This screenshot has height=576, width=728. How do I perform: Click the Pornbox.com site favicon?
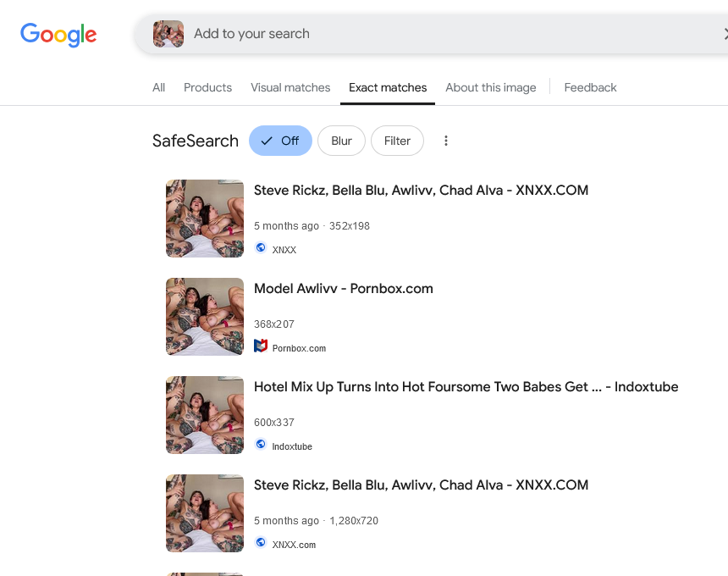click(x=261, y=346)
